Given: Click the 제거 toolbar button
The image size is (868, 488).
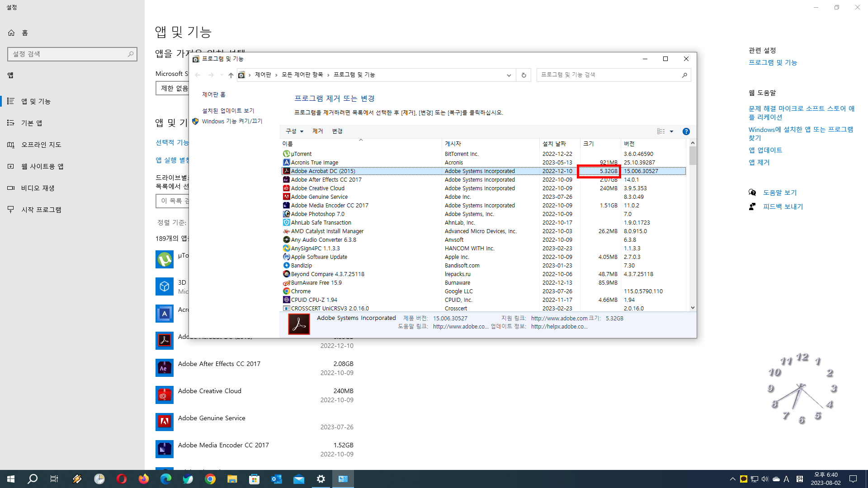Looking at the screenshot, I should 317,131.
